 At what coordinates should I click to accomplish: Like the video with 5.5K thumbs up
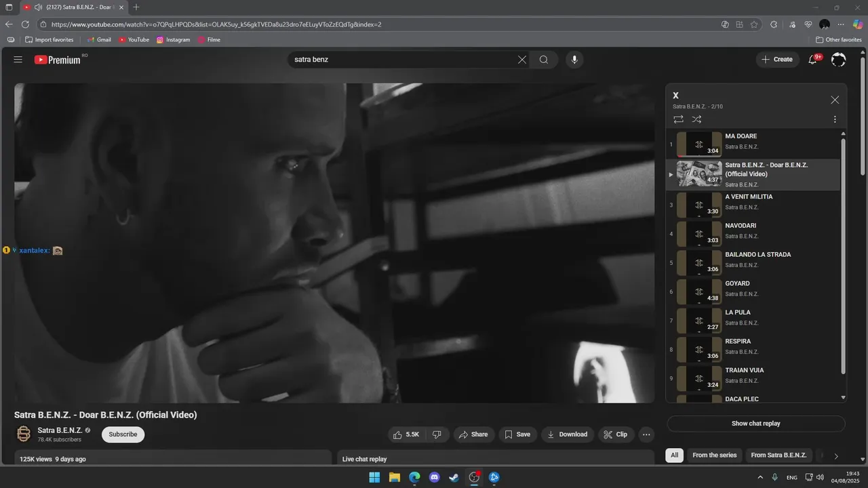pos(406,434)
